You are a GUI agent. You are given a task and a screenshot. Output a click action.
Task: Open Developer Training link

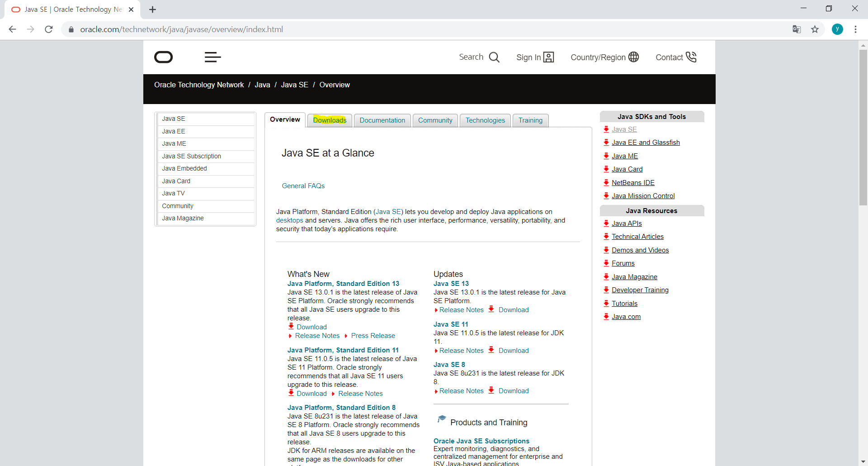640,290
